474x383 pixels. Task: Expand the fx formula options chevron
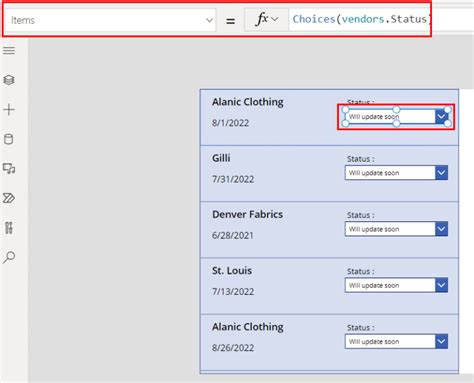274,19
